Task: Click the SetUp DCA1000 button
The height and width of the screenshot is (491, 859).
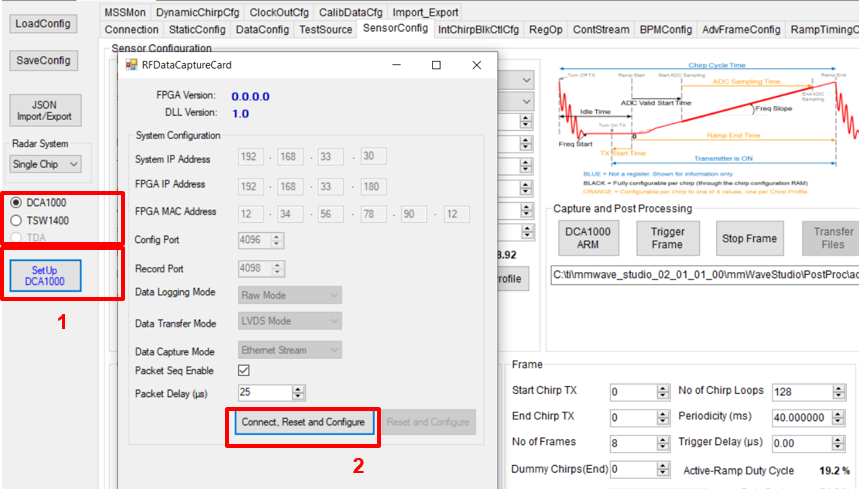Action: click(44, 276)
